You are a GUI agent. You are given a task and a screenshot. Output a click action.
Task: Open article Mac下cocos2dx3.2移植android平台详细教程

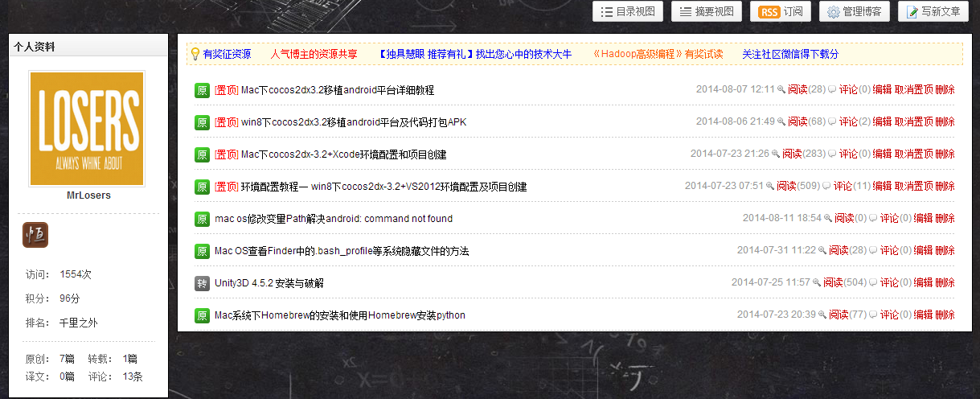[338, 90]
